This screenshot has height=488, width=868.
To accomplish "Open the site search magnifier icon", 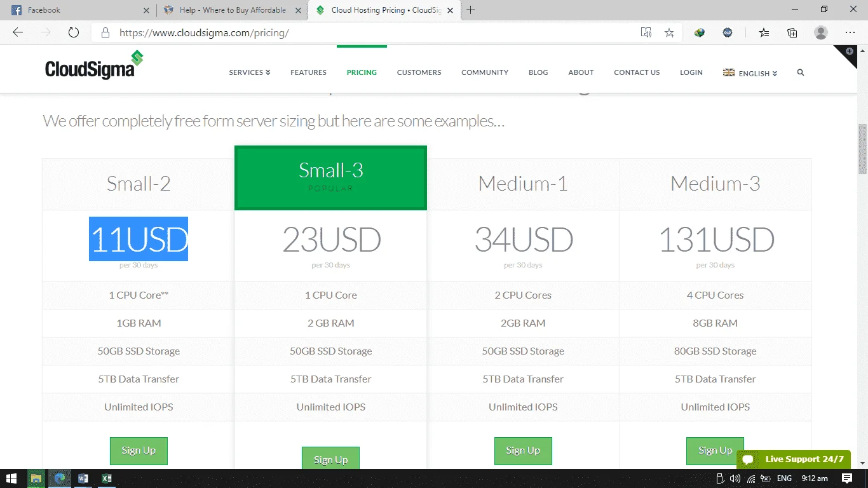I will pyautogui.click(x=801, y=72).
